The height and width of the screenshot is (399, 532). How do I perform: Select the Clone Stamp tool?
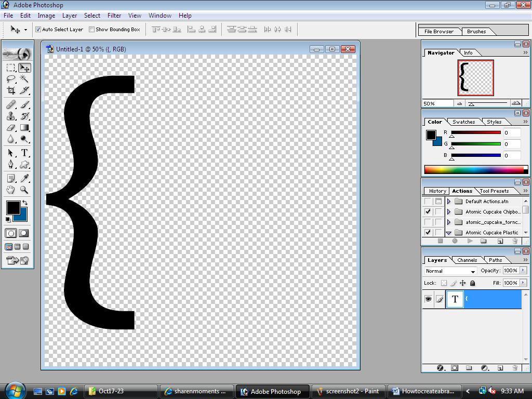11,116
